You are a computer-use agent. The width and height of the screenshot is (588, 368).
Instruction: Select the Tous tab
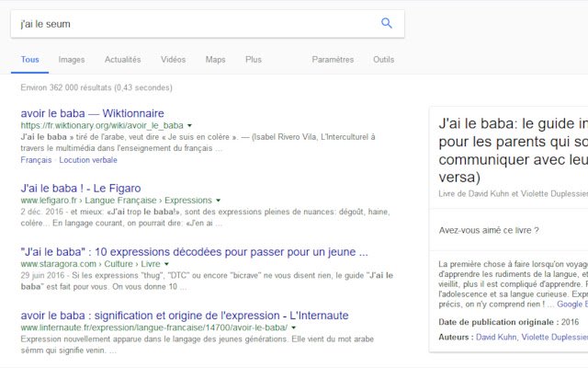(30, 59)
